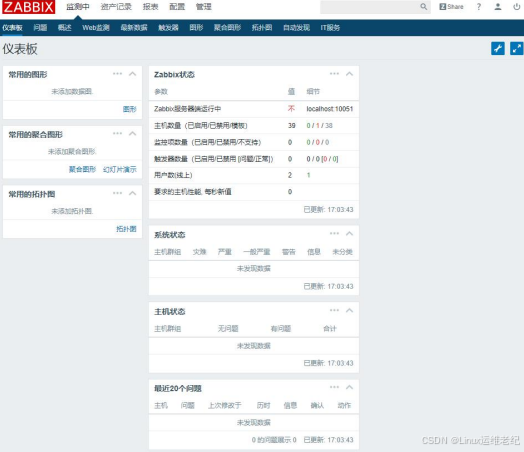Open the 配置 top menu
524x452 pixels.
[177, 7]
